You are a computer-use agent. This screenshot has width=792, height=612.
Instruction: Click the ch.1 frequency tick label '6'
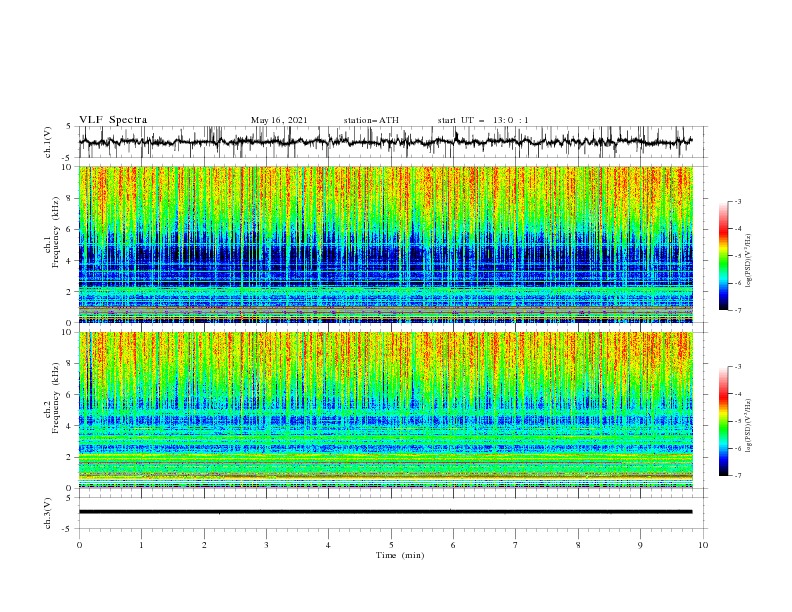70,229
